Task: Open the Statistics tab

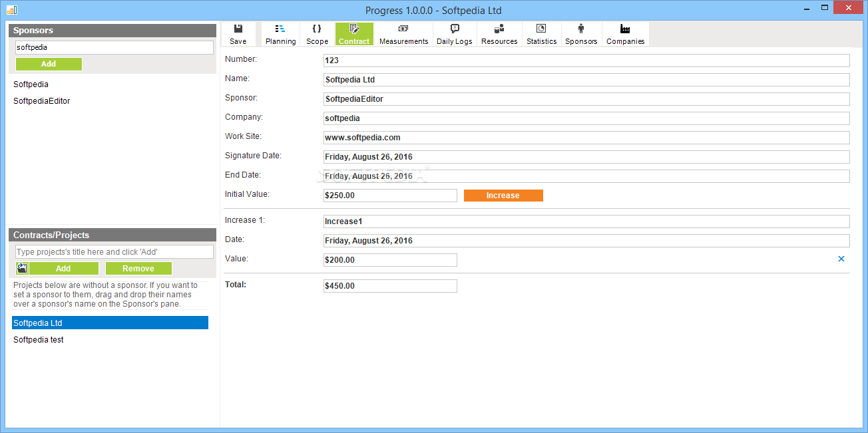Action: point(541,34)
